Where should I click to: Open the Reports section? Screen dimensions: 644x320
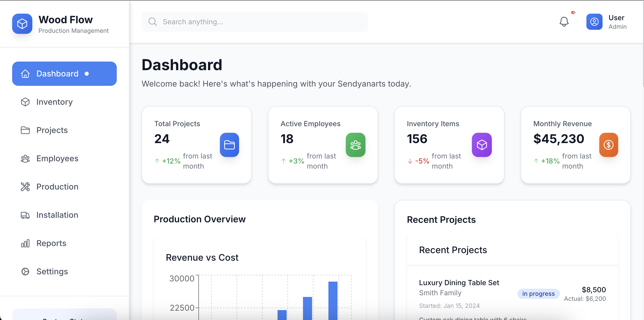coord(51,243)
